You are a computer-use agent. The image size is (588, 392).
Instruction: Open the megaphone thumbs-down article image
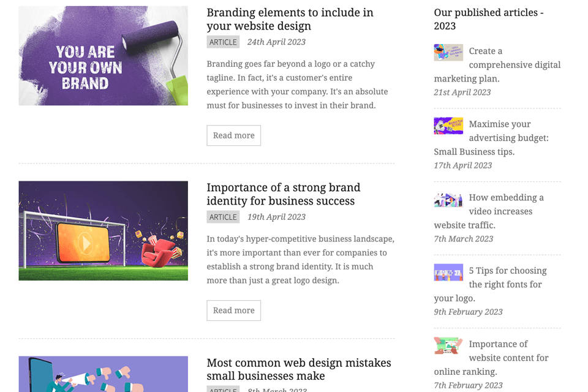tap(103, 374)
